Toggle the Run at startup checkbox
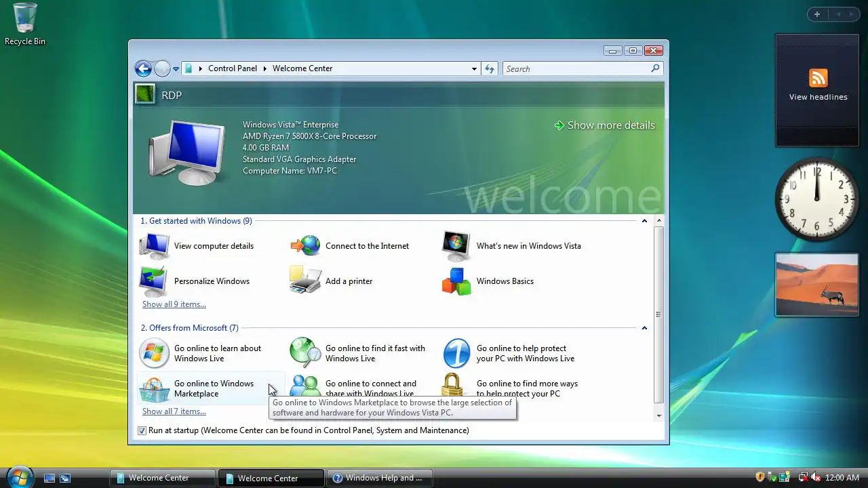This screenshot has width=868, height=488. pyautogui.click(x=142, y=430)
